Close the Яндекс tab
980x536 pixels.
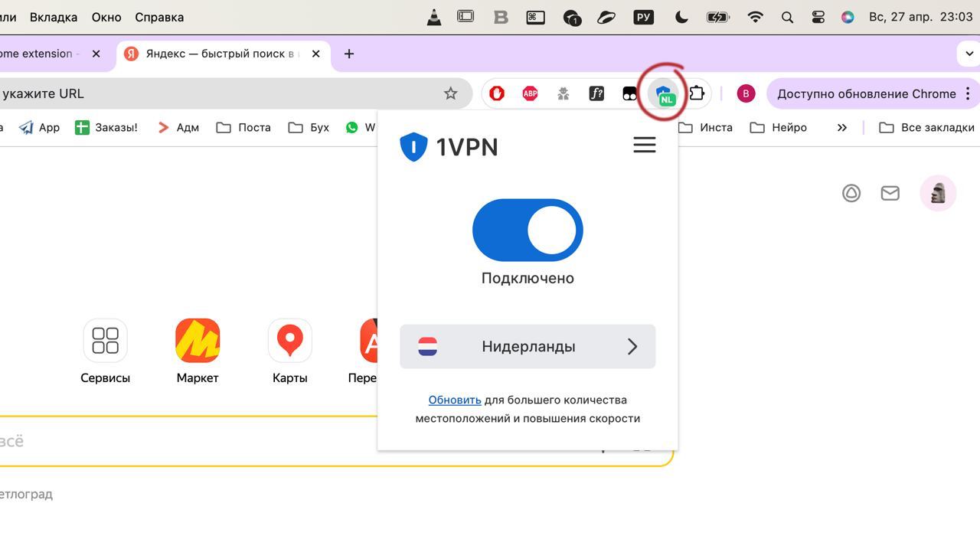pos(317,54)
